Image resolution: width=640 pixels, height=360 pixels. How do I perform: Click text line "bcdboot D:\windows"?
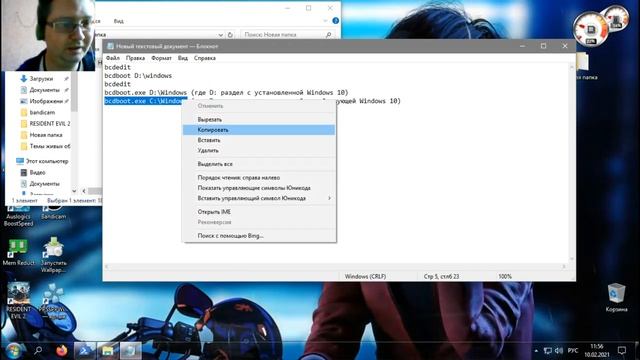(x=138, y=76)
